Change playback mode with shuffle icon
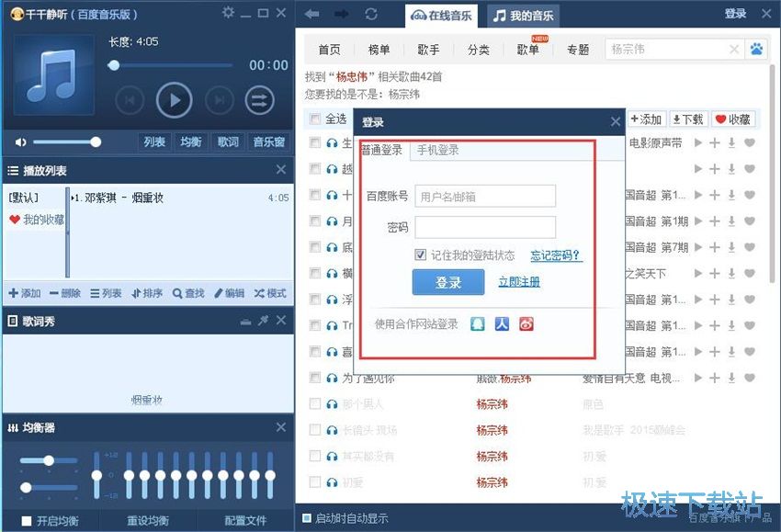This screenshot has height=532, width=781. [x=259, y=100]
